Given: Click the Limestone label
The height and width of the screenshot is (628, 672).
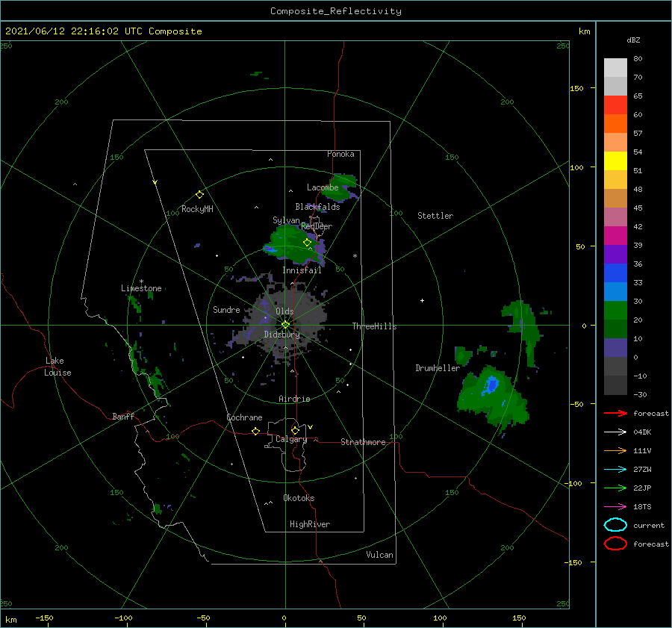Looking at the screenshot, I should point(141,288).
